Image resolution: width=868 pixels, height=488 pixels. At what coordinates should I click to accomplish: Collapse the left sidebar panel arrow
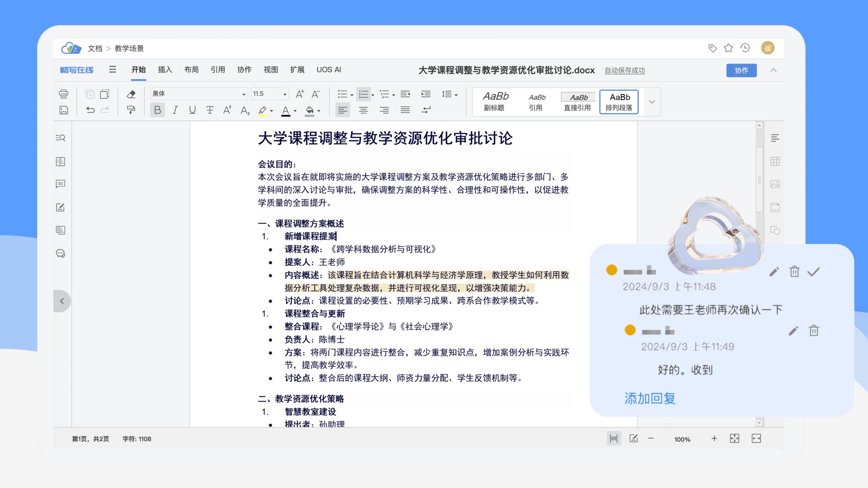(62, 301)
